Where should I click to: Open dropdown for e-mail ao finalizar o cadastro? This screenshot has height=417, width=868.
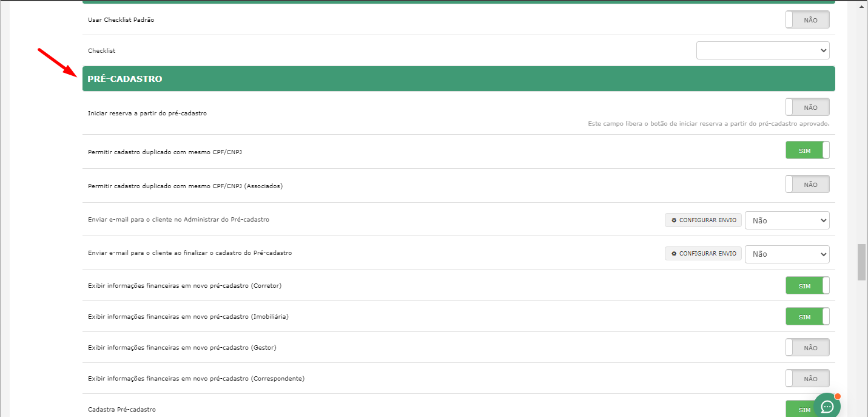tap(787, 254)
